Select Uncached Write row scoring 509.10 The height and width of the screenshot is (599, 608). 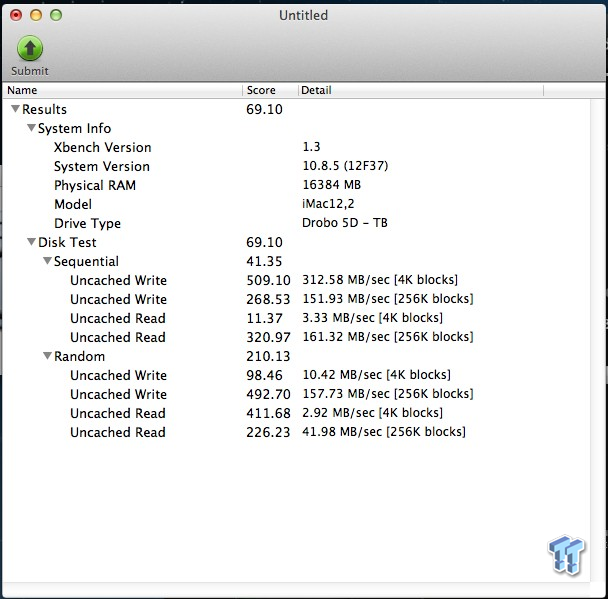point(296,280)
